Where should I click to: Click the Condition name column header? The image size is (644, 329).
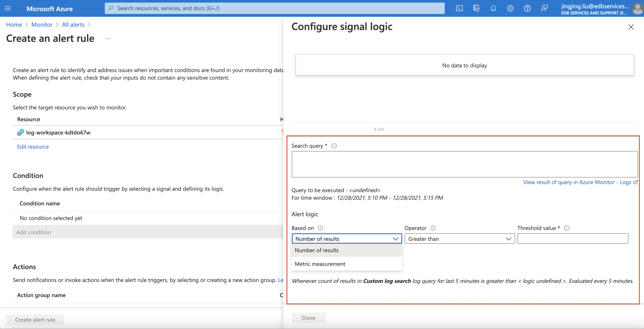[x=40, y=203]
